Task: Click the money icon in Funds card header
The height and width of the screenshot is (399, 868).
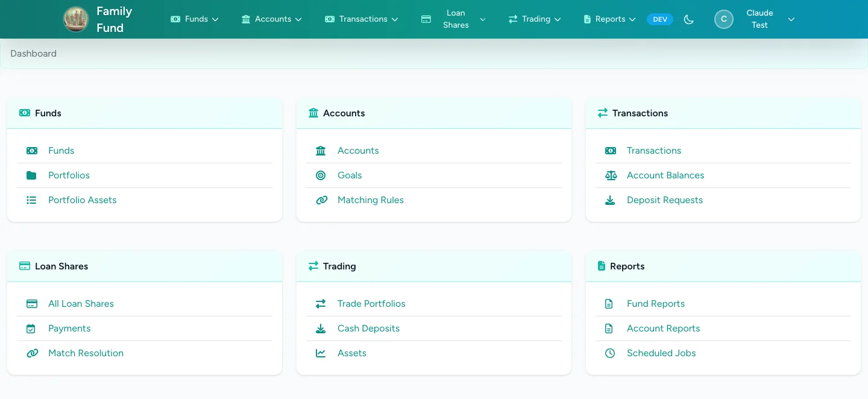Action: tap(25, 113)
